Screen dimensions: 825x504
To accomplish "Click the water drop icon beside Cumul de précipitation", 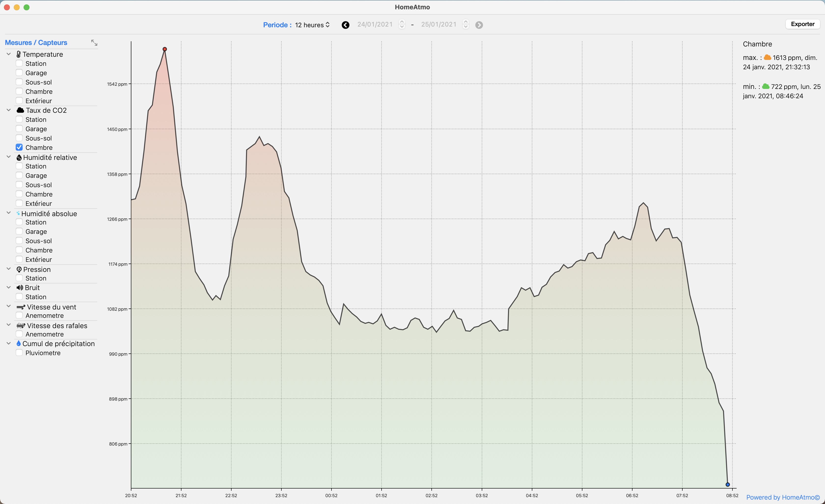I will click(x=18, y=344).
